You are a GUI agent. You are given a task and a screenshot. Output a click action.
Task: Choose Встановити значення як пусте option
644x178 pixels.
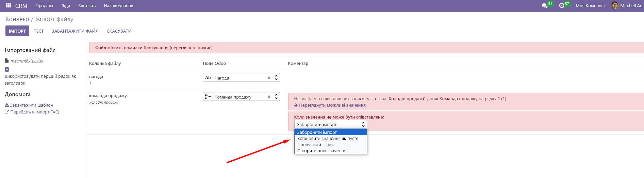tap(328, 139)
